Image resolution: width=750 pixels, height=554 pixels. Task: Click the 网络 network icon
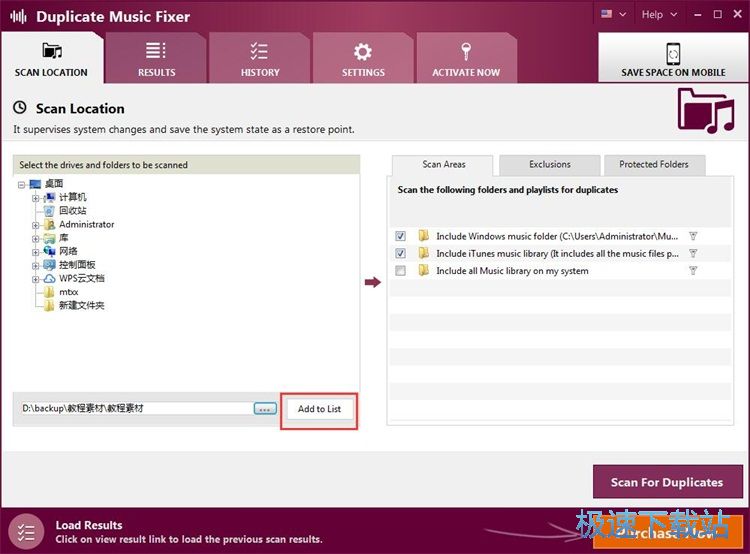(49, 251)
